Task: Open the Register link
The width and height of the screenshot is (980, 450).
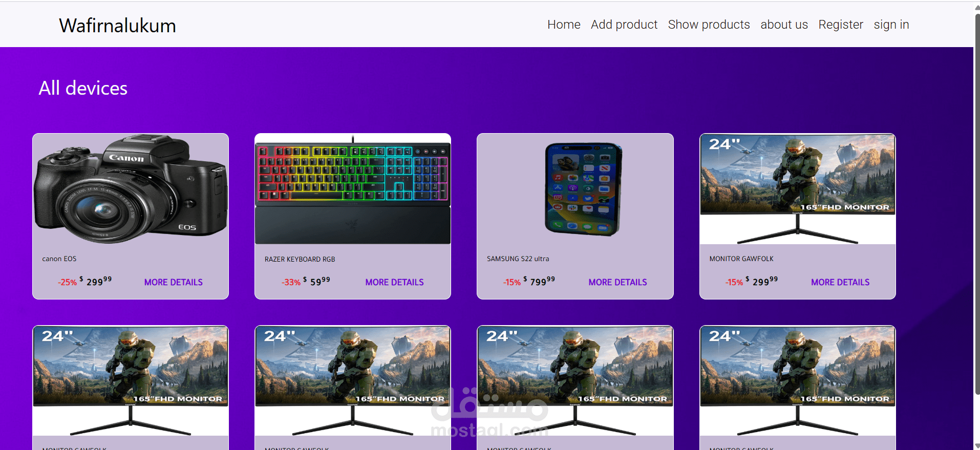Action: tap(841, 25)
